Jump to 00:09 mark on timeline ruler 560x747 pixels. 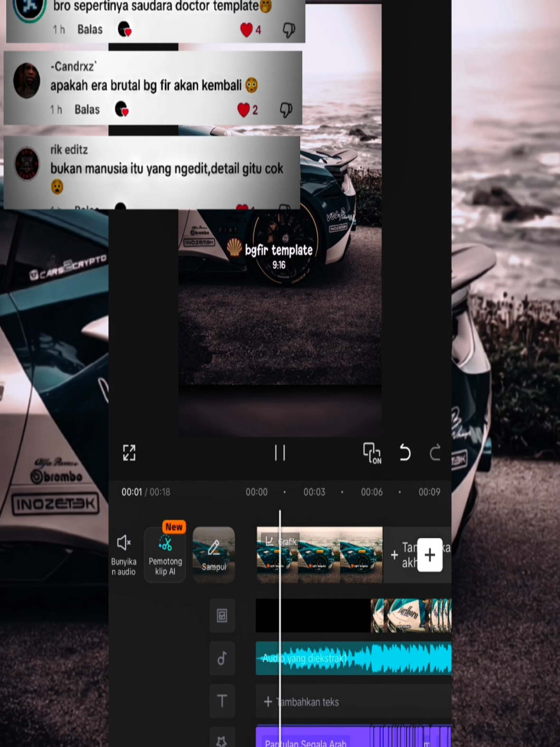(429, 492)
